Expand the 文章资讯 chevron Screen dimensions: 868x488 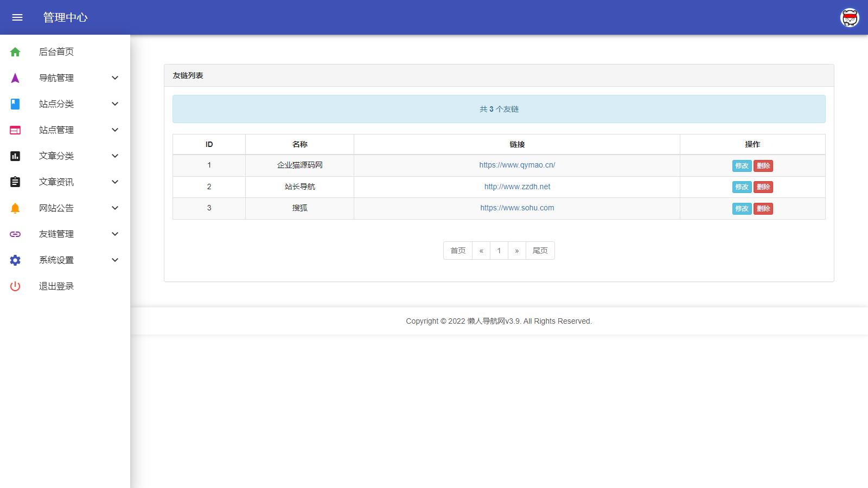115,182
